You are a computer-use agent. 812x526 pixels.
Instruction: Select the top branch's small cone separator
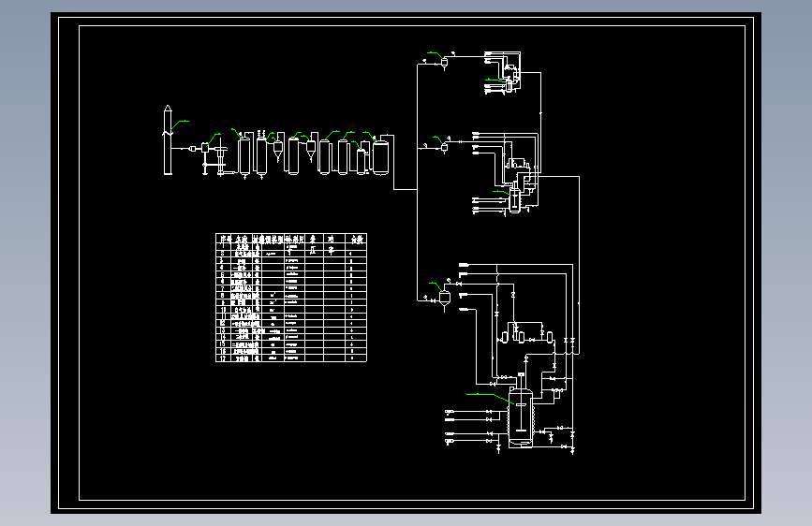[x=444, y=63]
